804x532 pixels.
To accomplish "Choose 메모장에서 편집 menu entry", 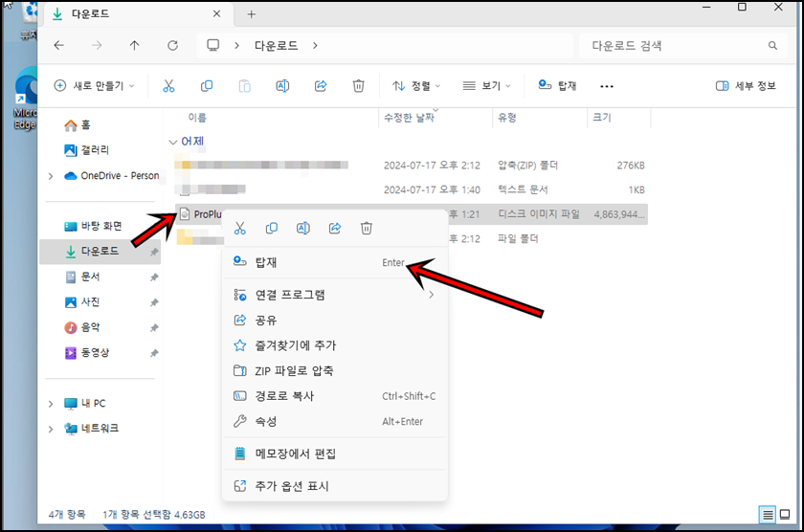I will coord(335,454).
